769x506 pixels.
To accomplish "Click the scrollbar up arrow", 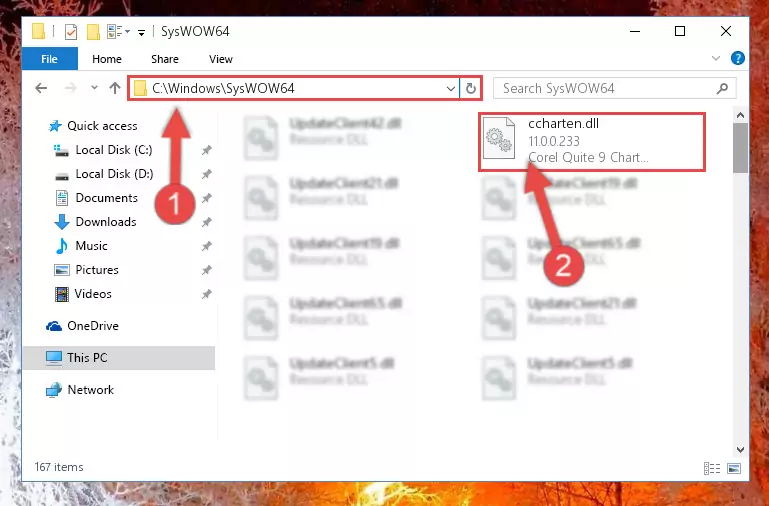I will (741, 116).
